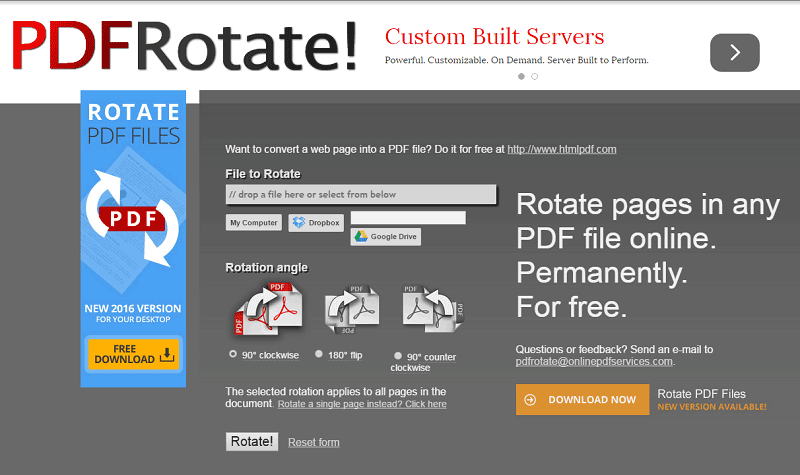Click the 180° flip rotation icon
This screenshot has width=800, height=475.
click(352, 309)
